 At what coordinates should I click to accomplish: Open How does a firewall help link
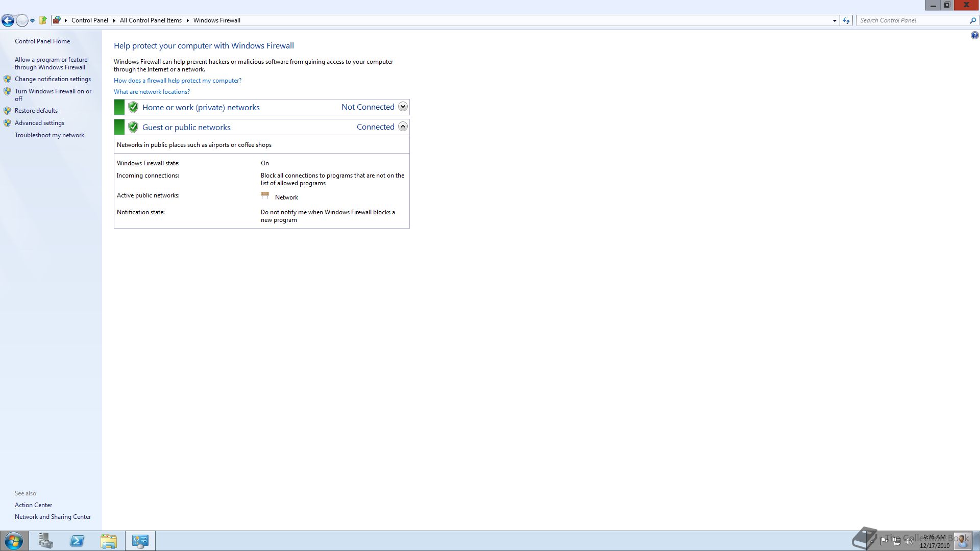pos(178,81)
